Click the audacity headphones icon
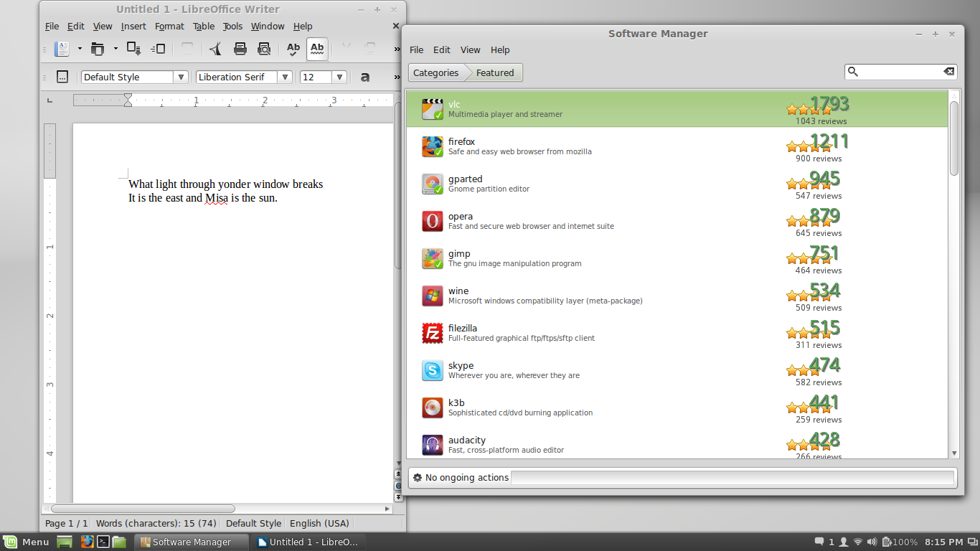The width and height of the screenshot is (980, 551). pos(433,445)
